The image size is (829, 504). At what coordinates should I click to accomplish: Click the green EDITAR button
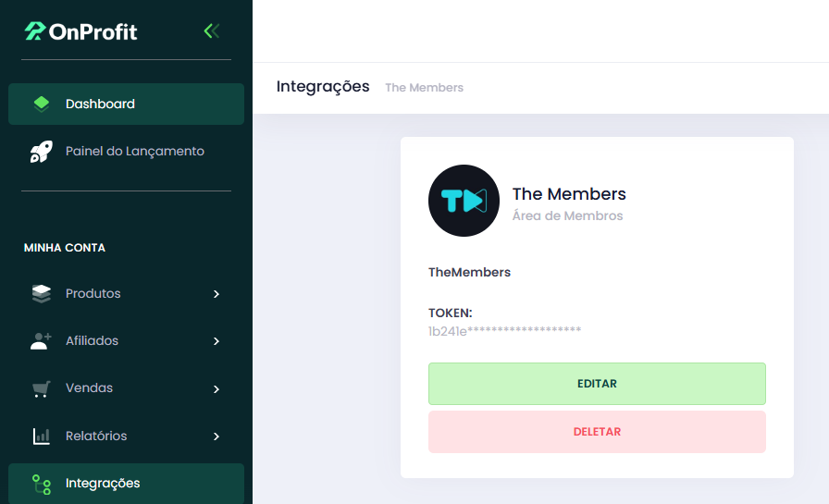[597, 384]
